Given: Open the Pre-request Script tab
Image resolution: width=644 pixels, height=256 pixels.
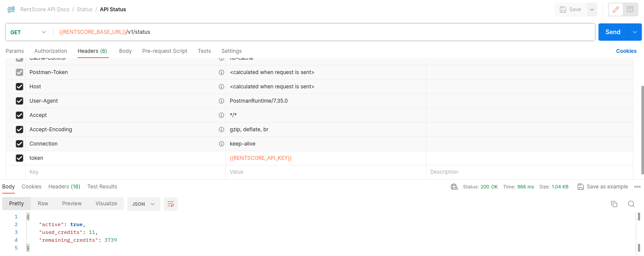Looking at the screenshot, I should 165,51.
